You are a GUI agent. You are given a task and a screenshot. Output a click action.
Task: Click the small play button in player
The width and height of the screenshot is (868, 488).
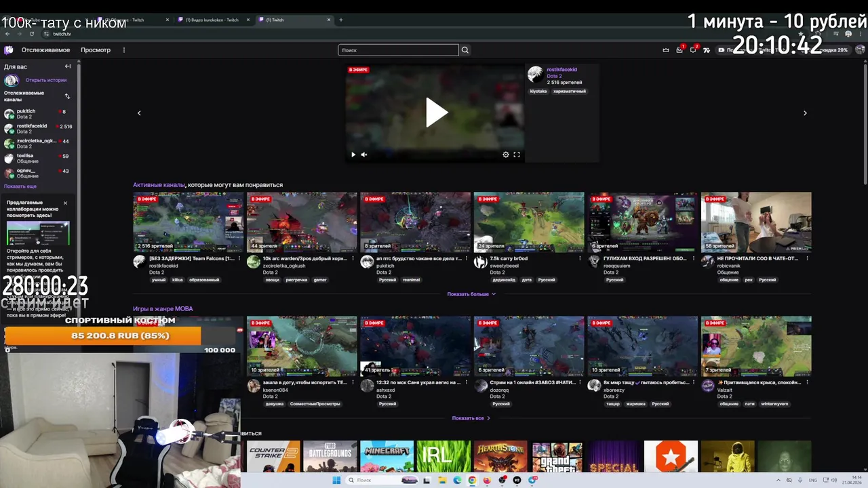[353, 155]
